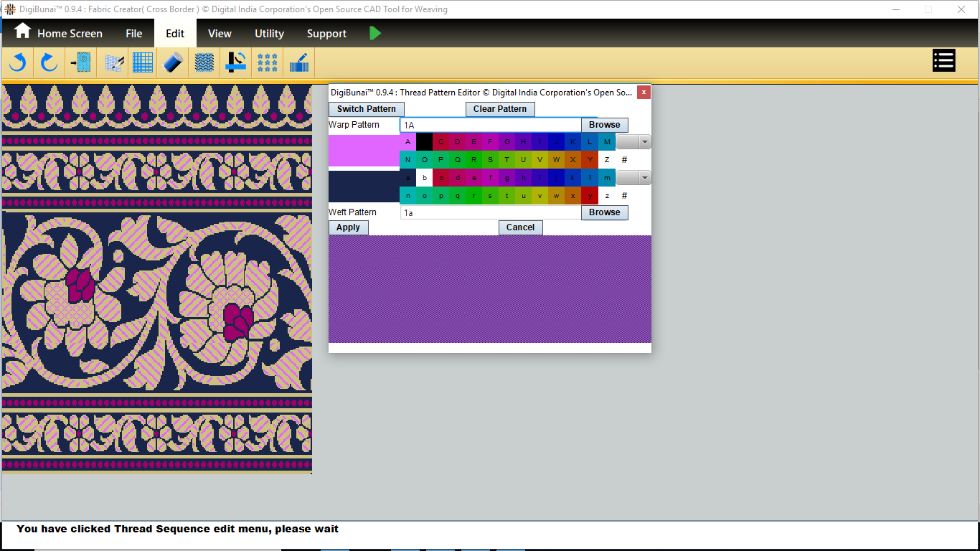Click the blue thread spool icon

pyautogui.click(x=174, y=63)
